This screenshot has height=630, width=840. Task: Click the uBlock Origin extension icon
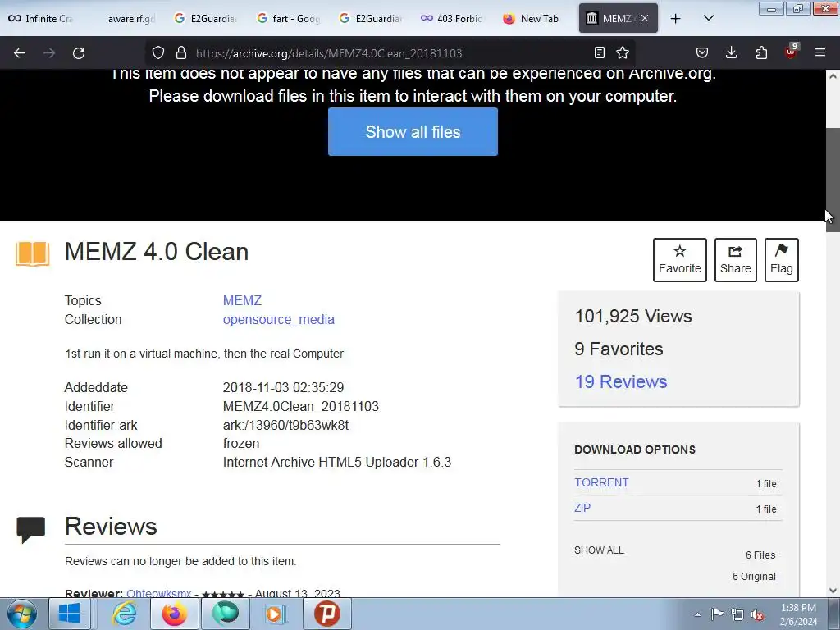click(792, 52)
